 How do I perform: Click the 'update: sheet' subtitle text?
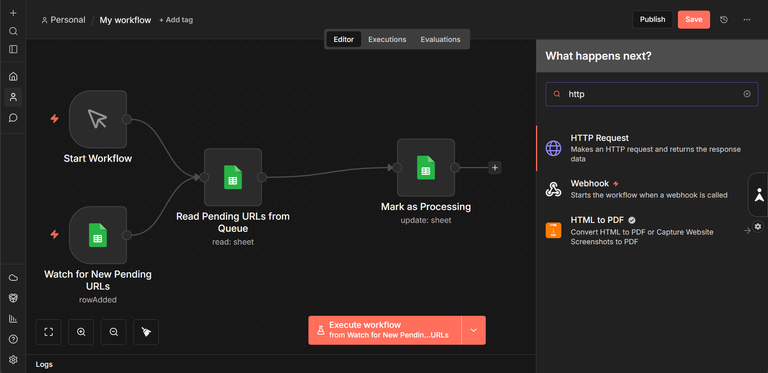tap(426, 220)
